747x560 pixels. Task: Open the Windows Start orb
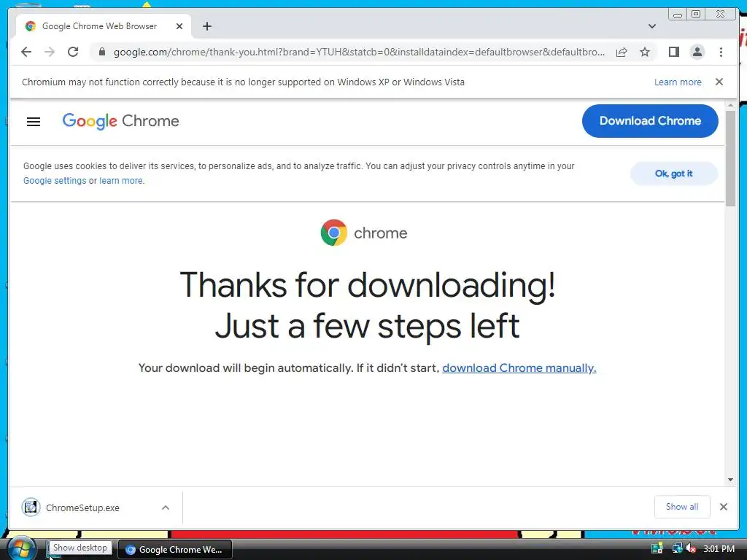pos(21,548)
